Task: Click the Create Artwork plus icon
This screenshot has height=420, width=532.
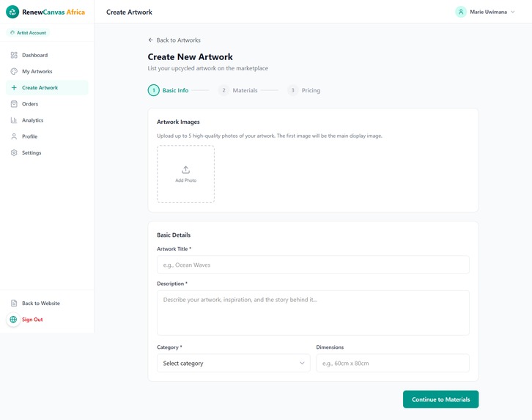Action: click(14, 87)
